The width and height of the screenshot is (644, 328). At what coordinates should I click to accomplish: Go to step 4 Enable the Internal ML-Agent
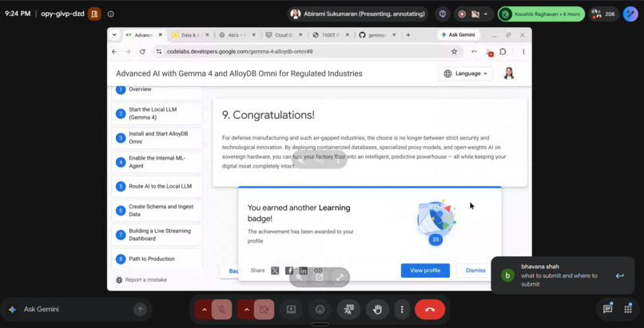click(x=157, y=162)
